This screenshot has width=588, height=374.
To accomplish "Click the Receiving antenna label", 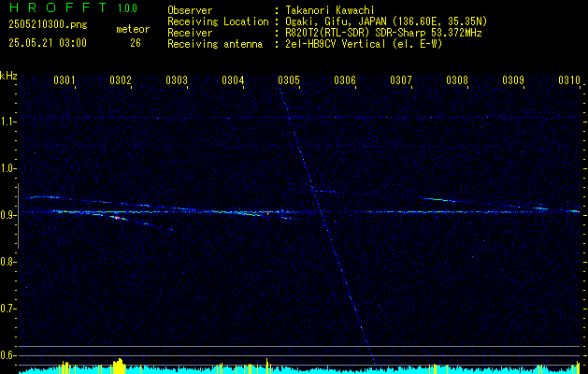I will coord(215,44).
